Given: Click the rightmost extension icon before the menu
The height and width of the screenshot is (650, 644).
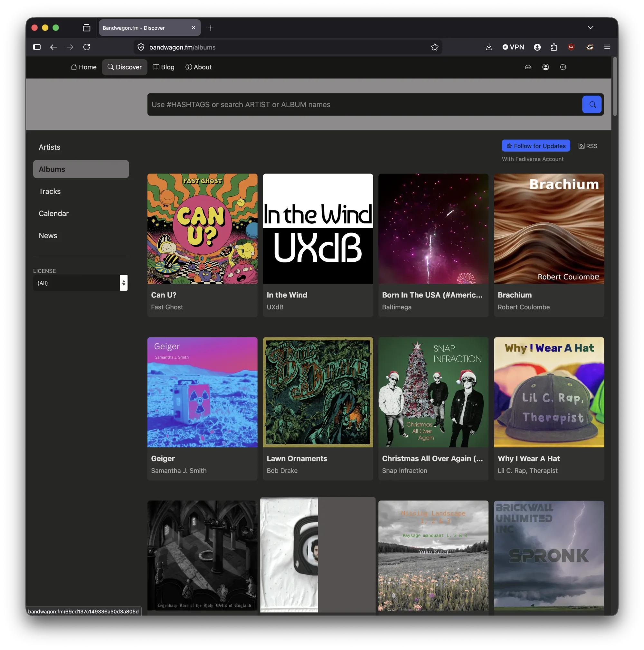Looking at the screenshot, I should 590,47.
